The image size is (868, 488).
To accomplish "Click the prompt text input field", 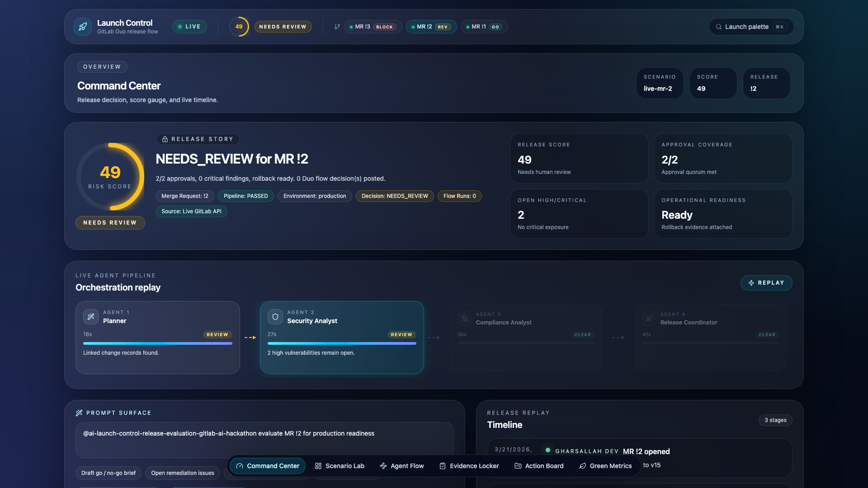I will pyautogui.click(x=264, y=440).
